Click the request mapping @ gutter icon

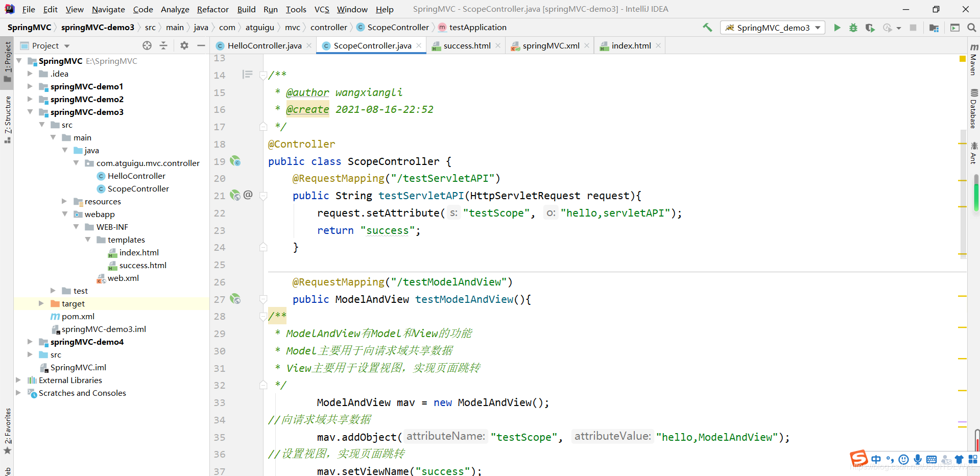pyautogui.click(x=248, y=195)
